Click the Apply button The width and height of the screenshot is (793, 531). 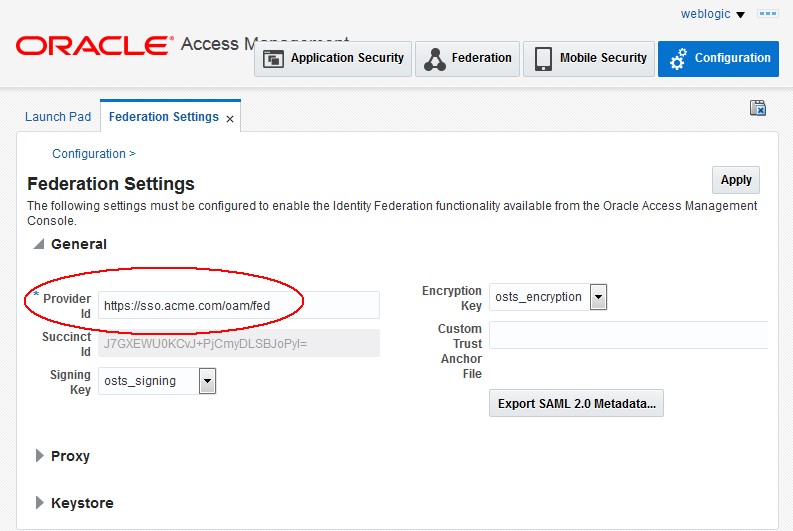pos(736,180)
